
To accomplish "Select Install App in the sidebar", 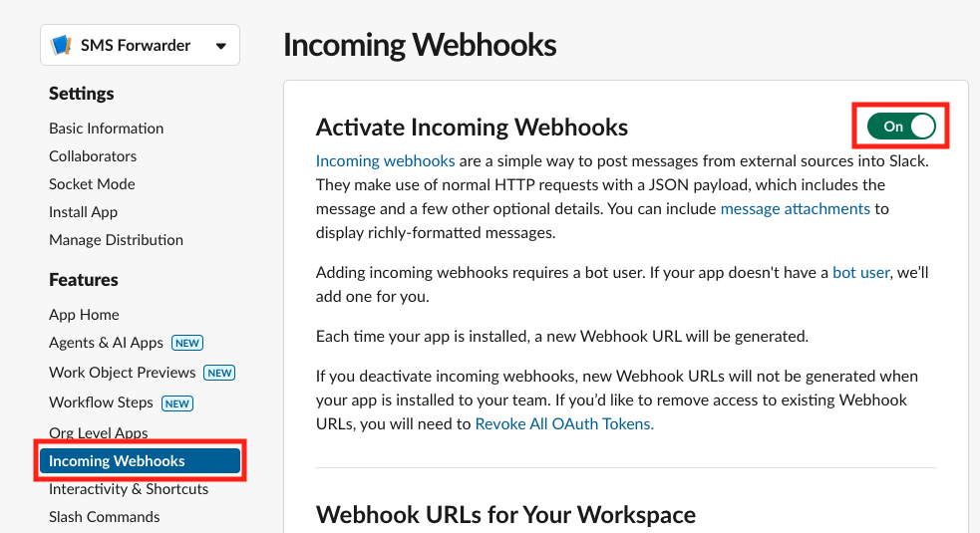I will (83, 212).
